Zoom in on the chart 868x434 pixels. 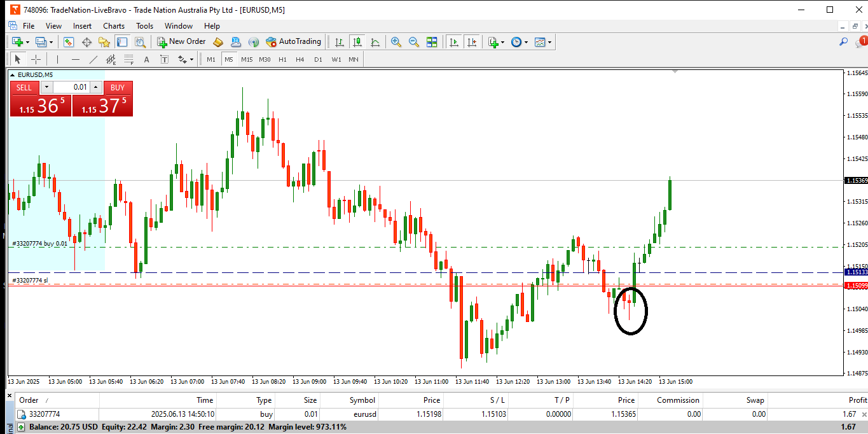point(396,42)
